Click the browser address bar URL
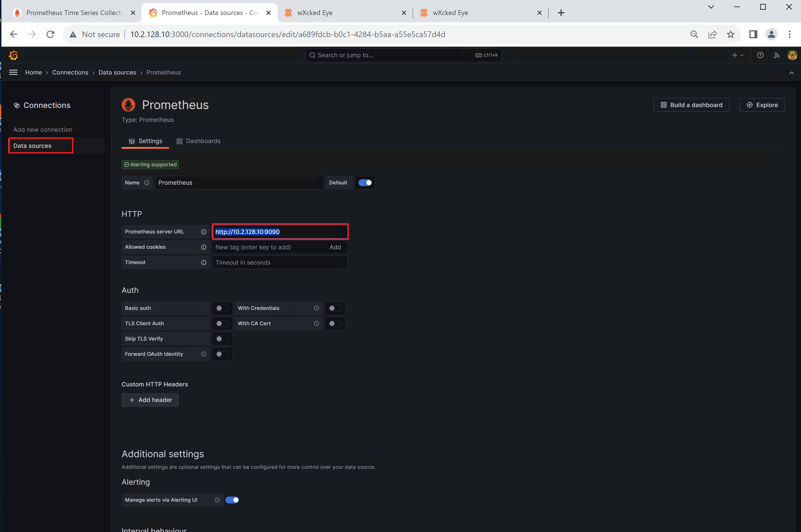Viewport: 801px width, 532px height. click(x=288, y=34)
